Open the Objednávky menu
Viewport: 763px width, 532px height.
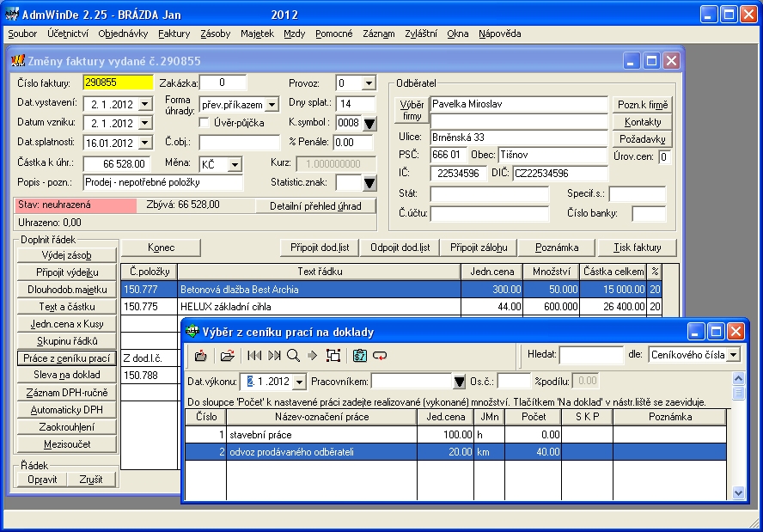pos(123,34)
